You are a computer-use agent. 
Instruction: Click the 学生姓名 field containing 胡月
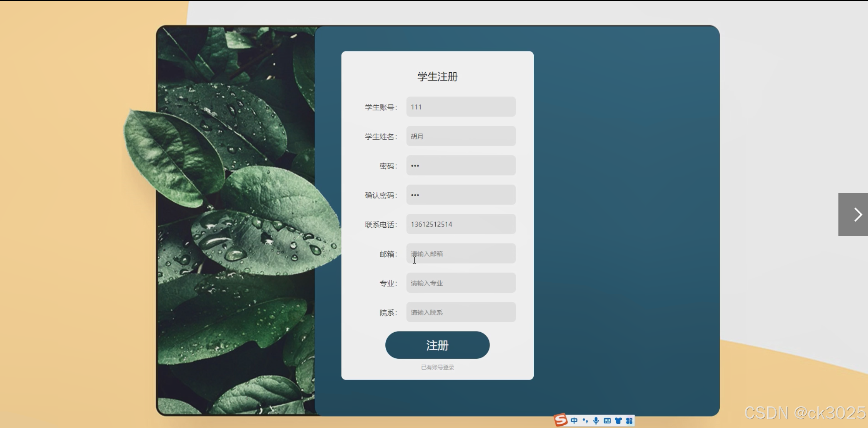pos(461,136)
